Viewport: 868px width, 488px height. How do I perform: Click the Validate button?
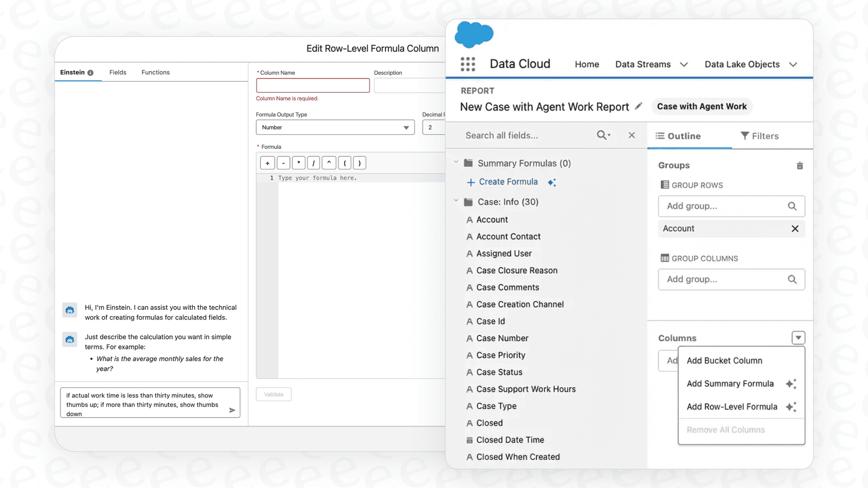point(273,394)
